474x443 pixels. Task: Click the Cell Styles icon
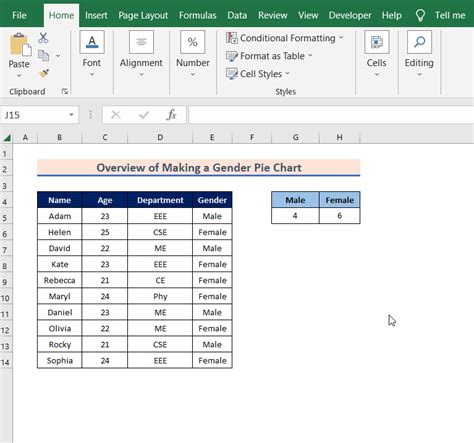[x=232, y=74]
